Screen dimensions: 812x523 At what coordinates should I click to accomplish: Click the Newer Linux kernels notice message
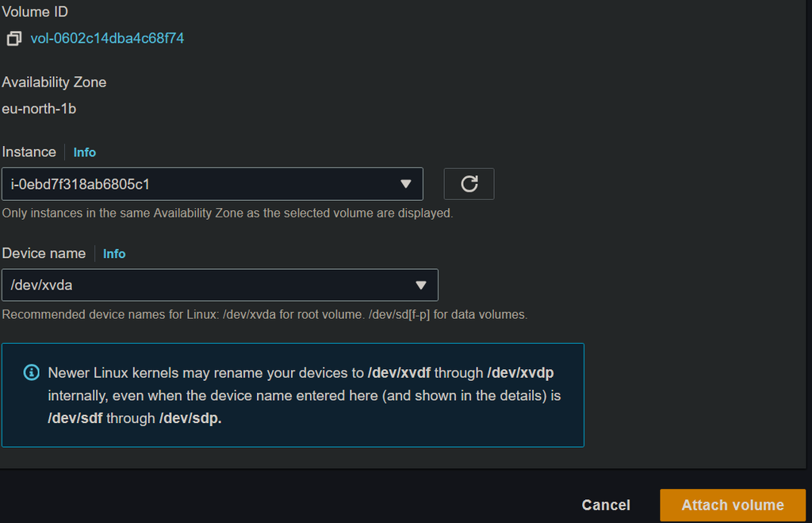point(305,395)
